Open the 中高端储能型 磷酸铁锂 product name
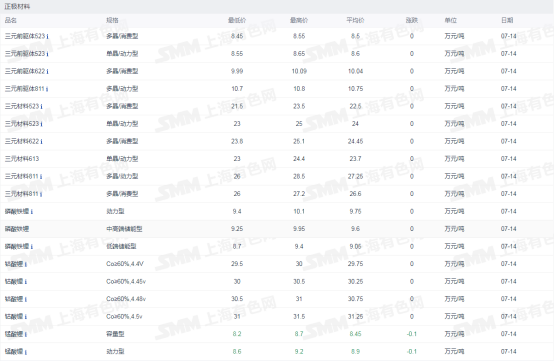 pos(17,229)
